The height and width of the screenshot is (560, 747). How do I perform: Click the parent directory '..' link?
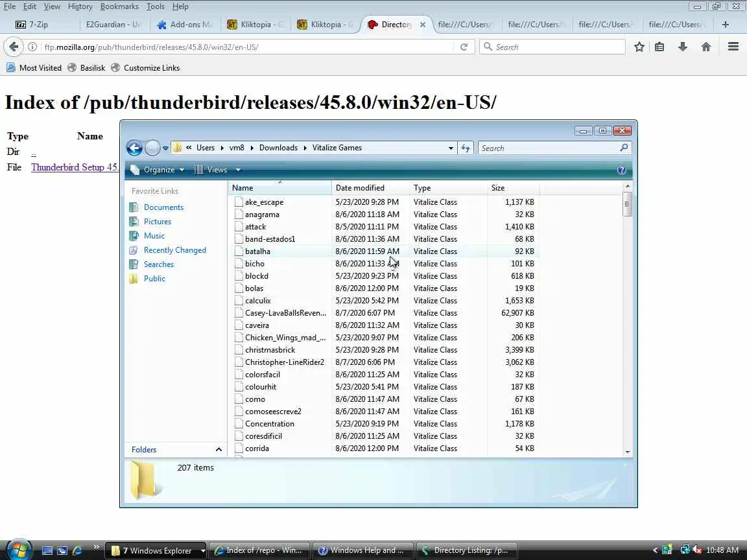coord(33,152)
